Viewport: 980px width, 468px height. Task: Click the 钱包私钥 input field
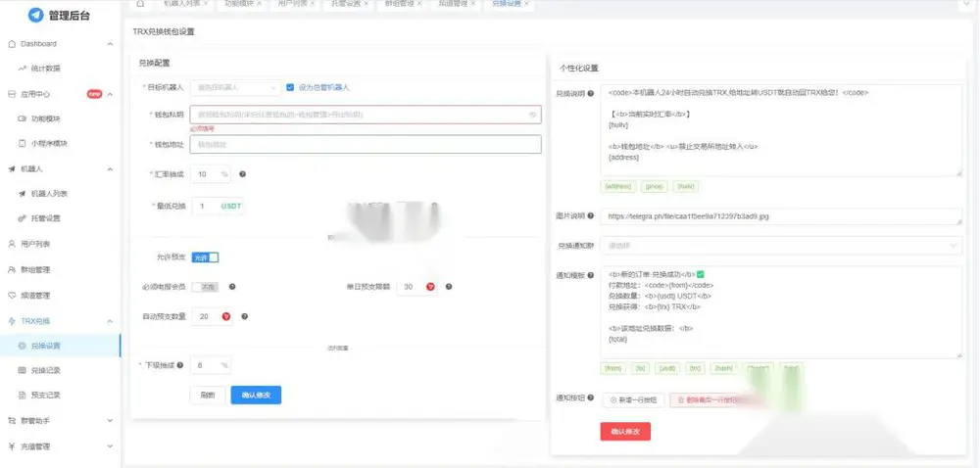coord(366,115)
